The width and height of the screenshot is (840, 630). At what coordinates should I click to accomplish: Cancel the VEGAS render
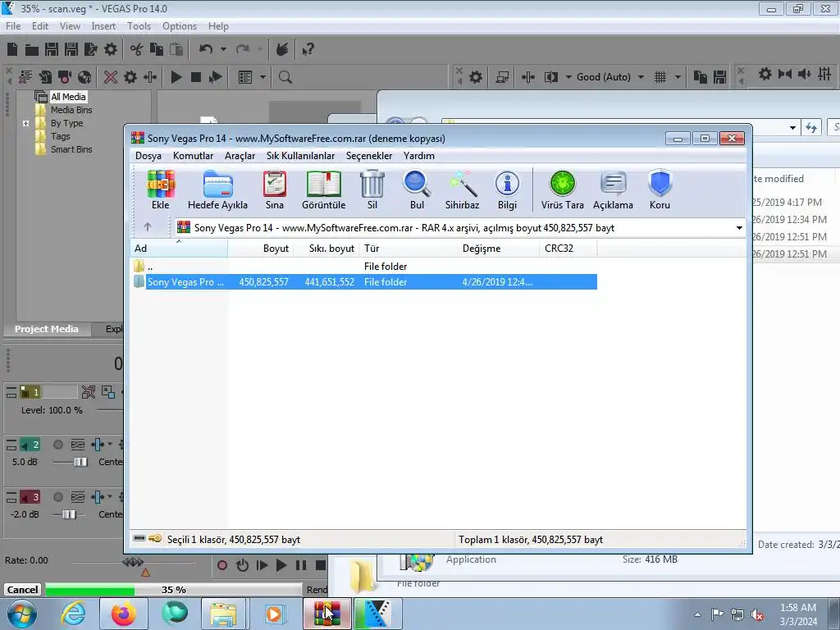click(x=22, y=589)
